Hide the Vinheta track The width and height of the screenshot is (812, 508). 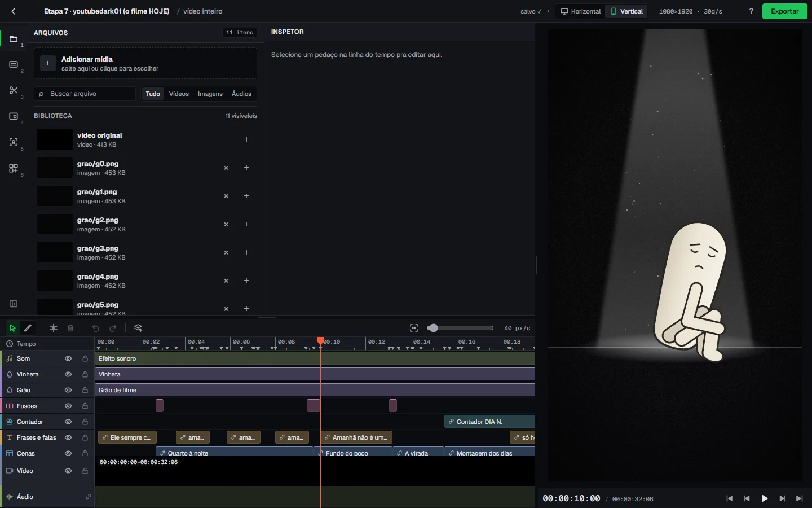tap(68, 374)
